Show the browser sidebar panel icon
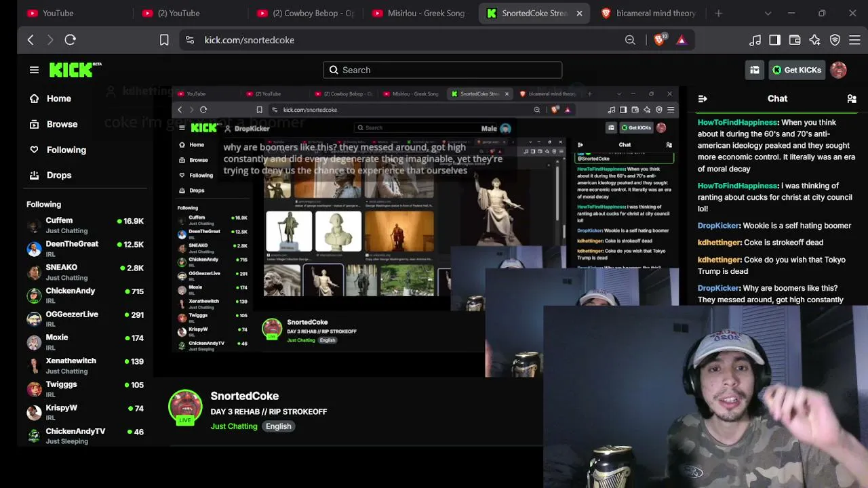 [x=774, y=40]
